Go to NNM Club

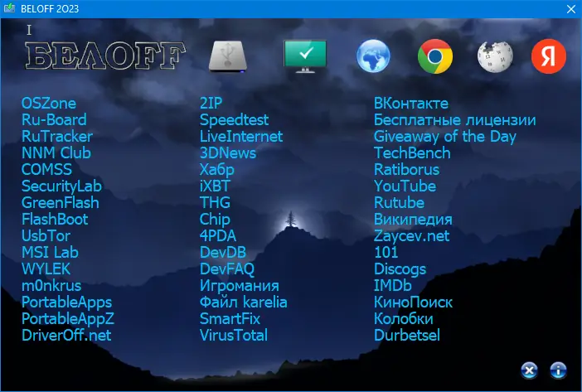point(56,152)
